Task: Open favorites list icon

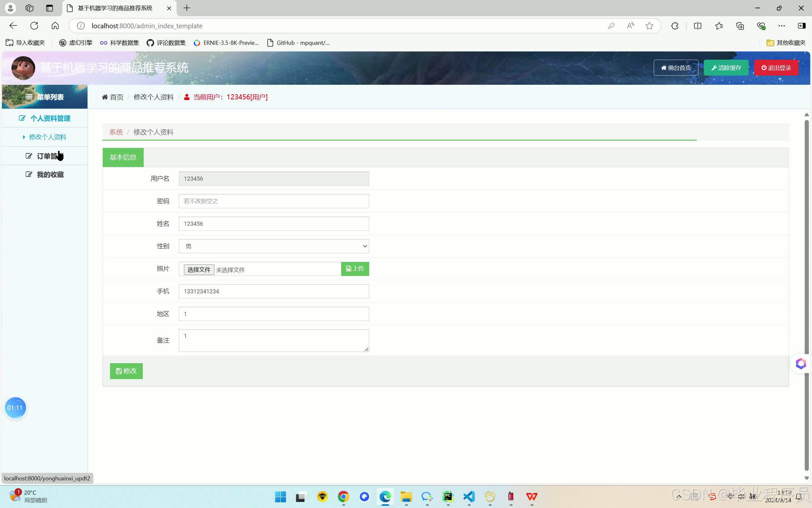Action: click(719, 26)
